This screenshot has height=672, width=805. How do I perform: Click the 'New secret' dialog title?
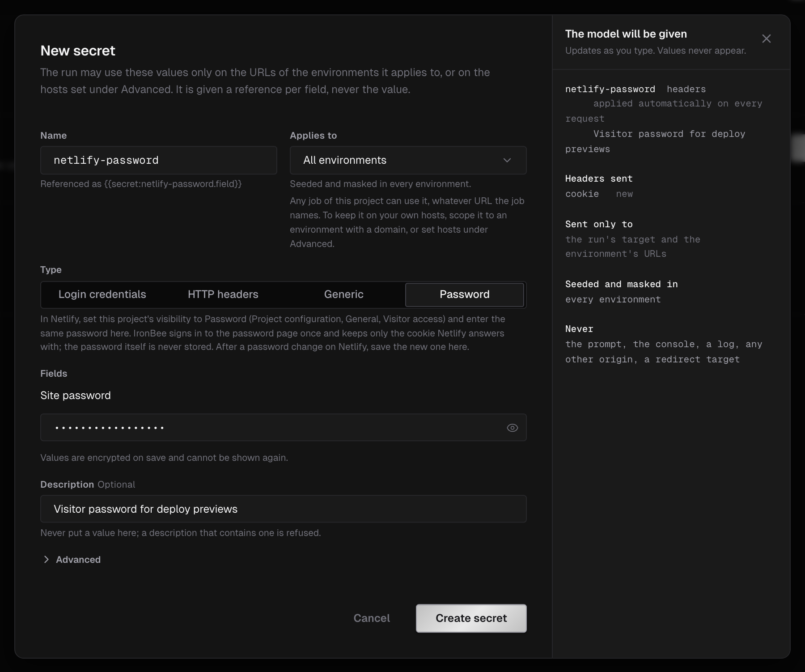tap(78, 51)
